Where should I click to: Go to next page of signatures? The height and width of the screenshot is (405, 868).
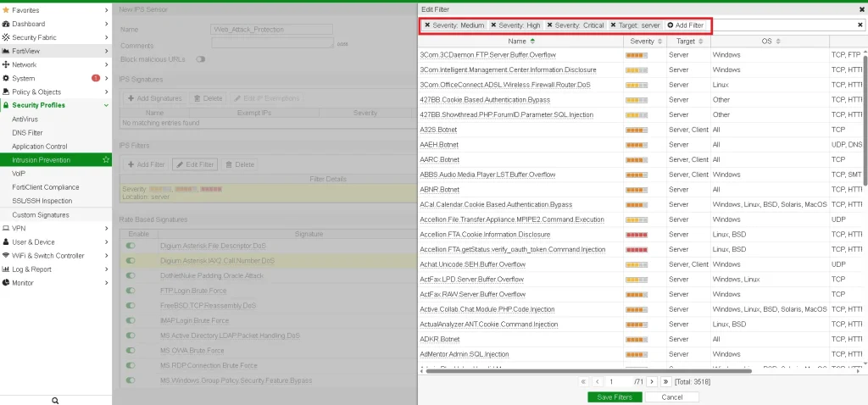(652, 382)
